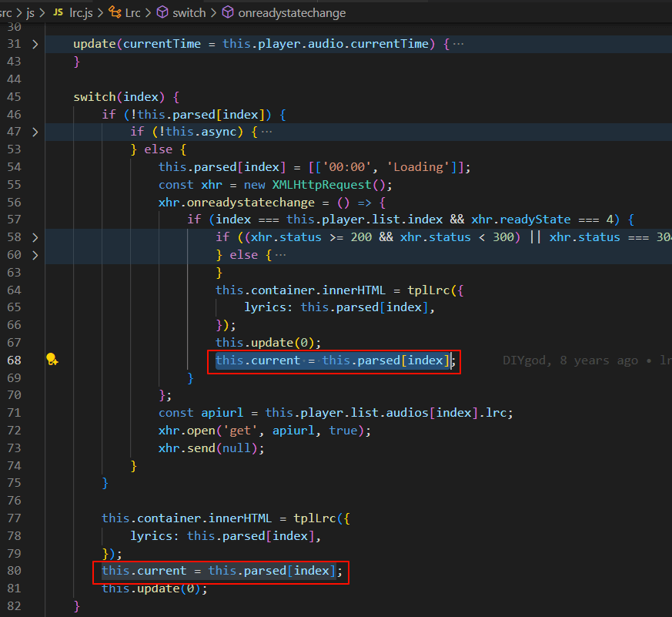Click the folded ellipsis after if (!this.async) {

coord(266,132)
